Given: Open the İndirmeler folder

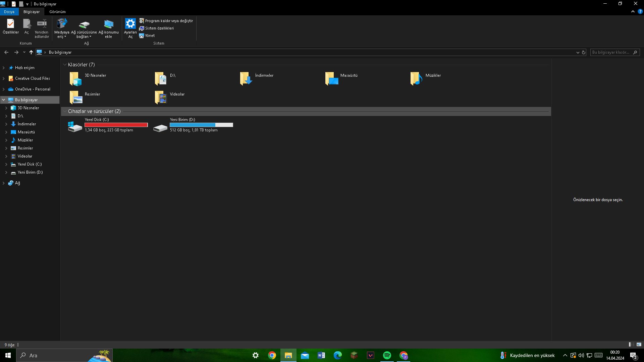Looking at the screenshot, I should [246, 79].
